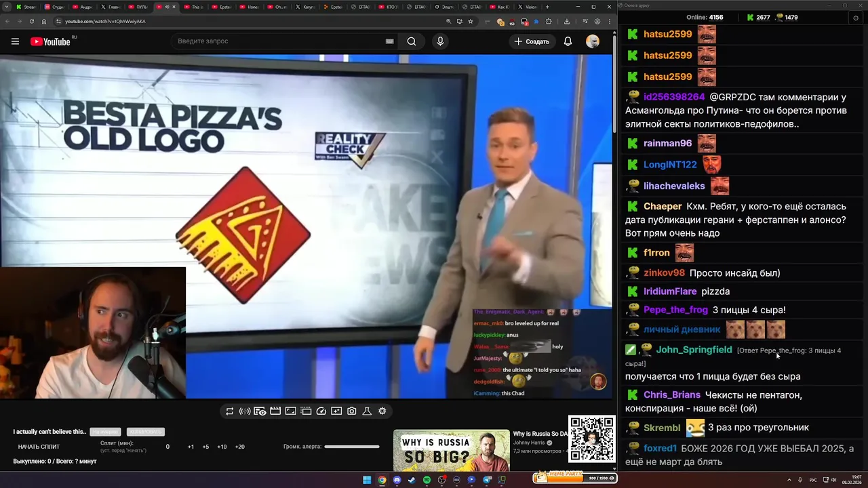The image size is (868, 488).
Task: Open Telegram from taskbar
Action: click(x=487, y=480)
